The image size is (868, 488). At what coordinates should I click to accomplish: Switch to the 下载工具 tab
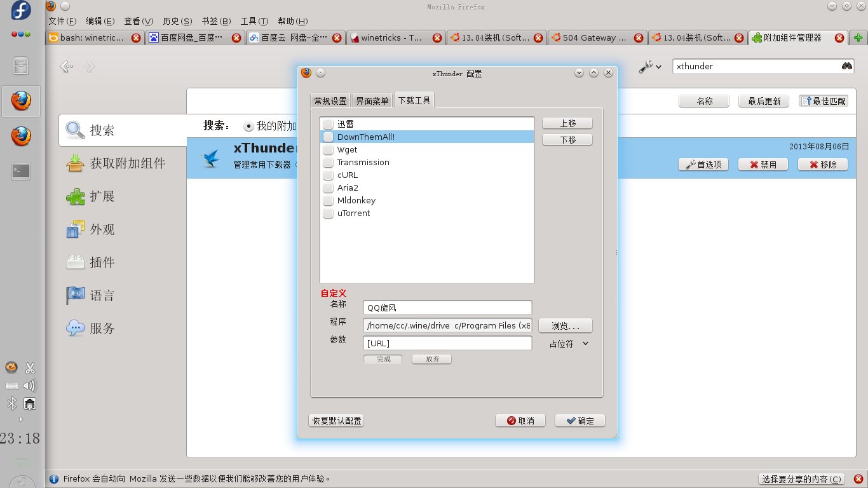414,100
